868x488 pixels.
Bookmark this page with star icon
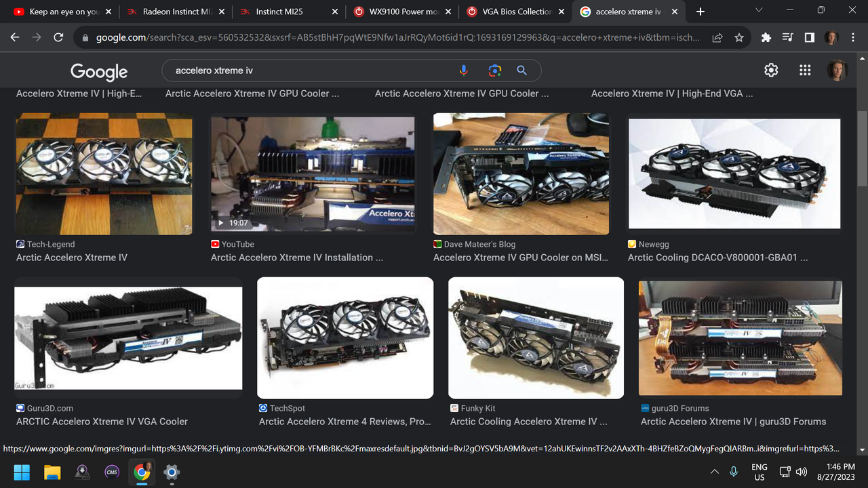739,38
